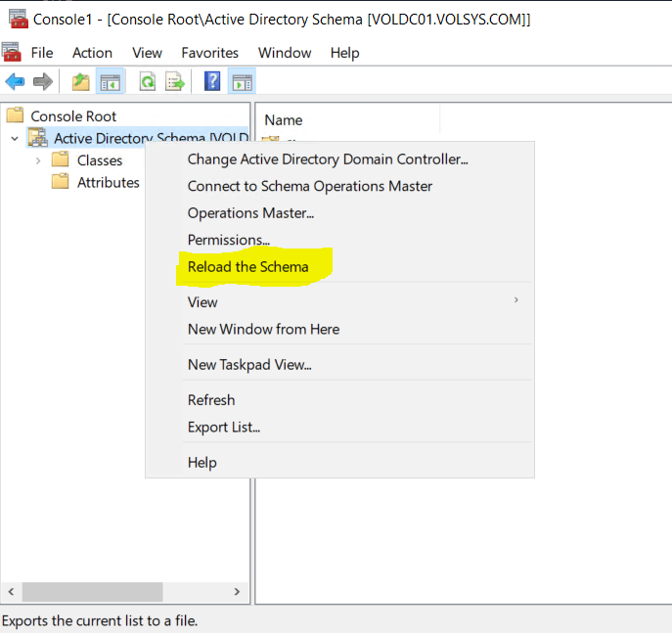Click the Up One Level folder icon
The height and width of the screenshot is (635, 672).
click(81, 82)
